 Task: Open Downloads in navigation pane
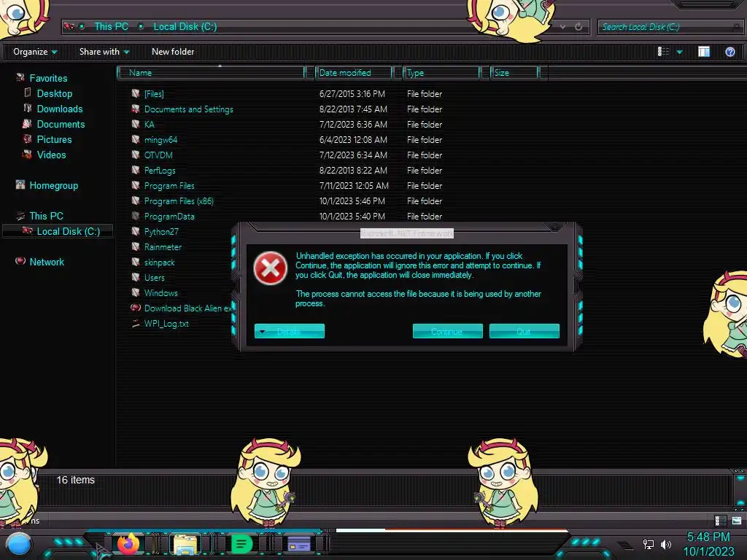coord(60,109)
